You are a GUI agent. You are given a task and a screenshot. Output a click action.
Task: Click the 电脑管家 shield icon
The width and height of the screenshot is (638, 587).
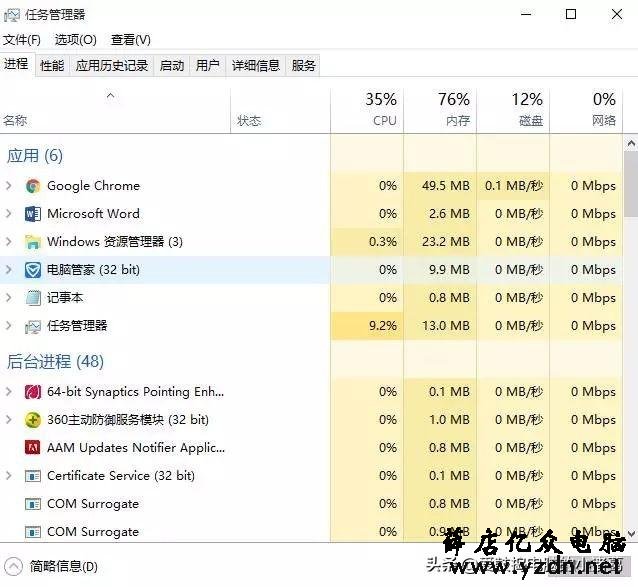(33, 270)
